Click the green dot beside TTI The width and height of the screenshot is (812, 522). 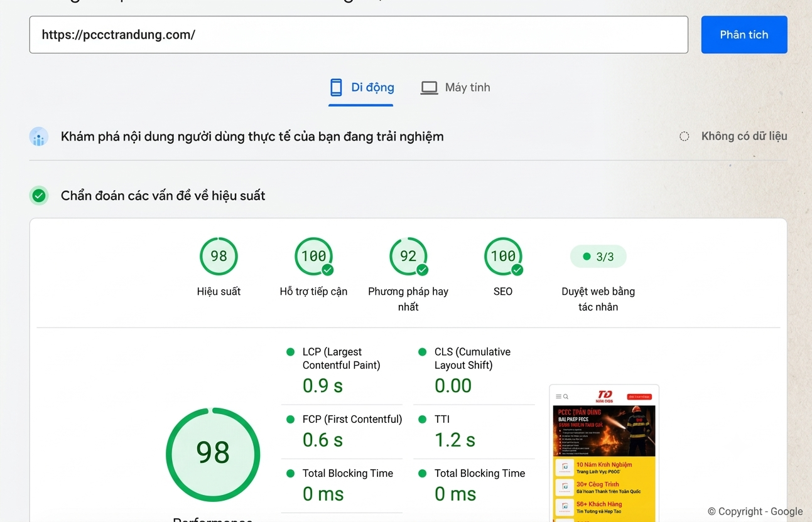tap(422, 419)
